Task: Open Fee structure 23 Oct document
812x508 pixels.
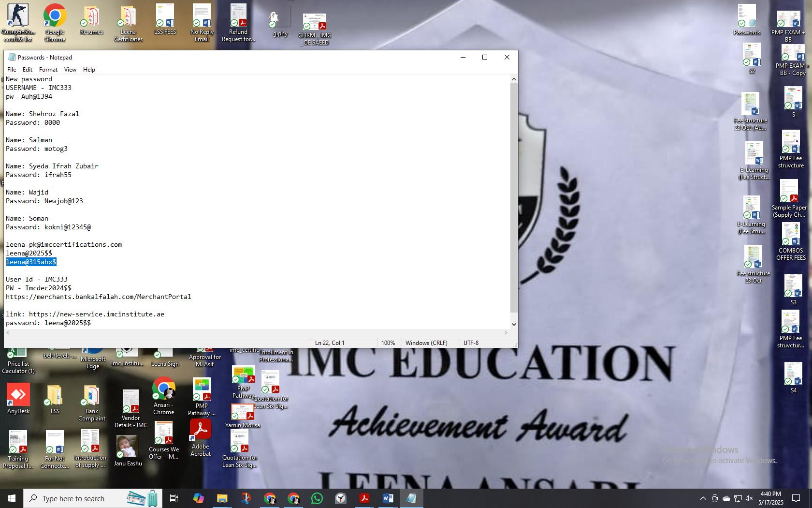Action: point(753,265)
